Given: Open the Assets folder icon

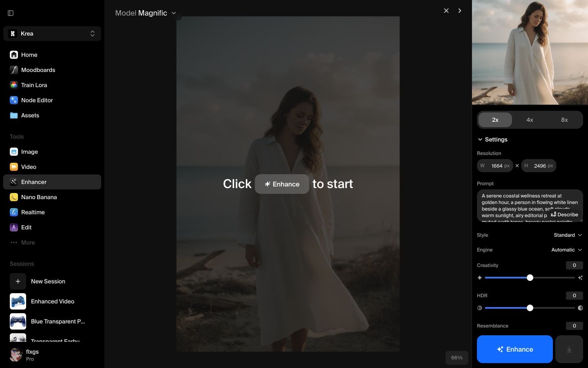Looking at the screenshot, I should pos(14,115).
